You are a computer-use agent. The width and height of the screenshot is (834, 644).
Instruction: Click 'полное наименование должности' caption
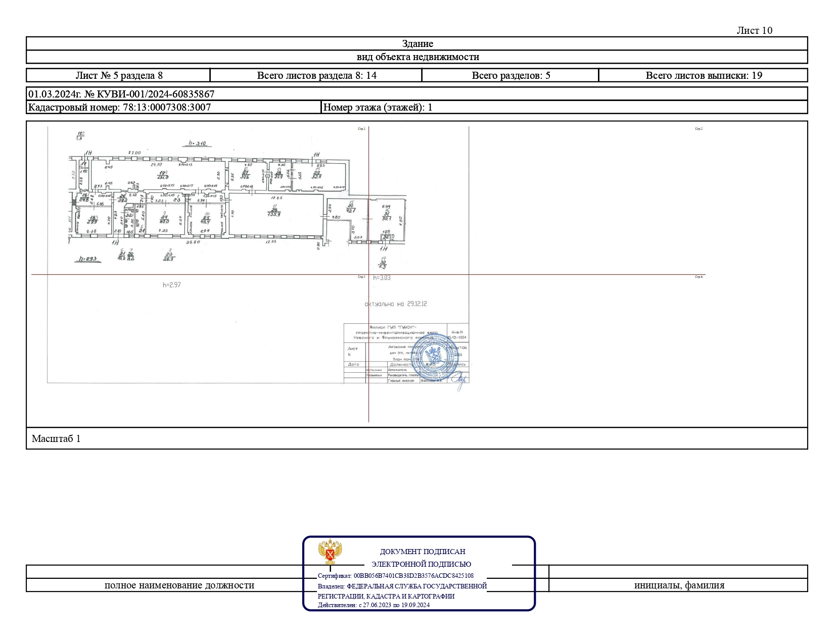(179, 585)
